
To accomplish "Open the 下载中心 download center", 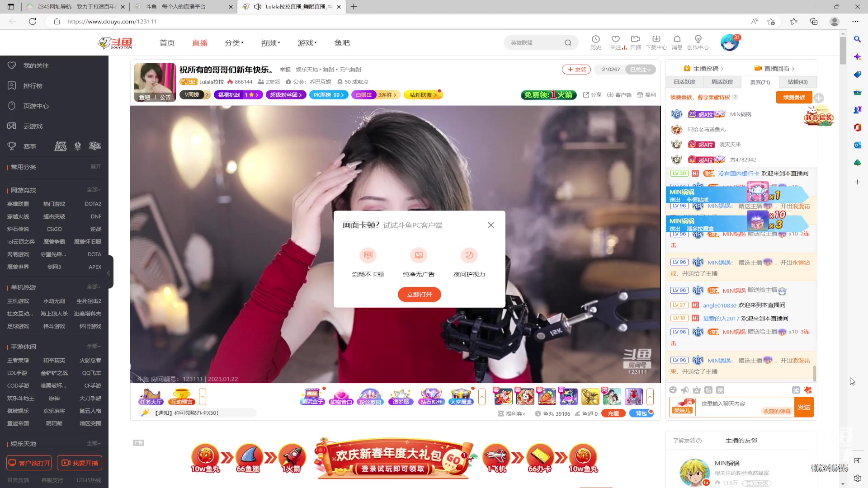I will (656, 42).
